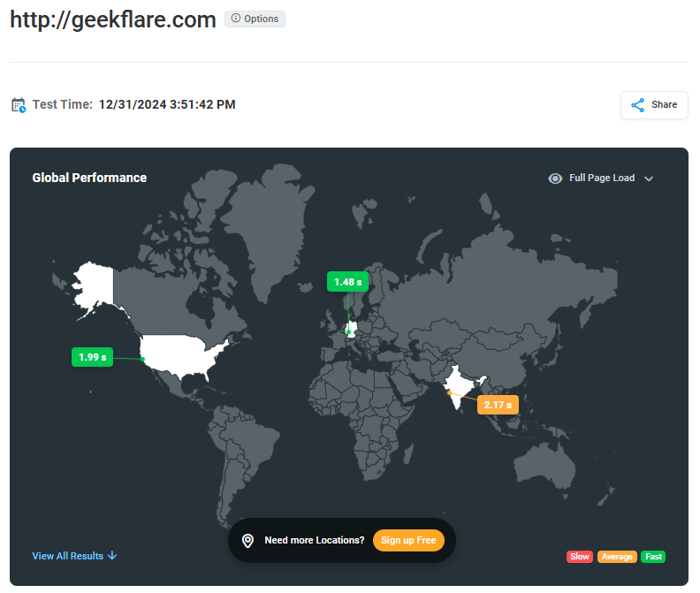Click the 2.17 s India result label
Viewport: 700px width, 593px height.
point(498,405)
